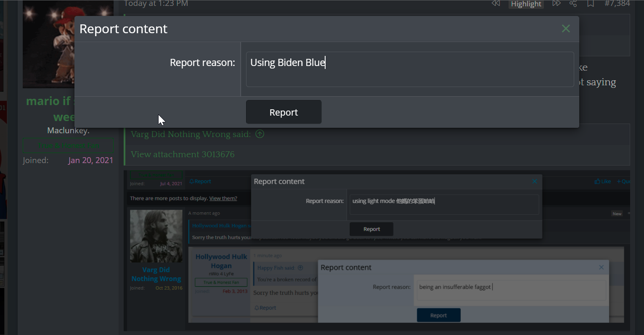Submit with the large Report button
This screenshot has width=644, height=335.
tap(284, 112)
